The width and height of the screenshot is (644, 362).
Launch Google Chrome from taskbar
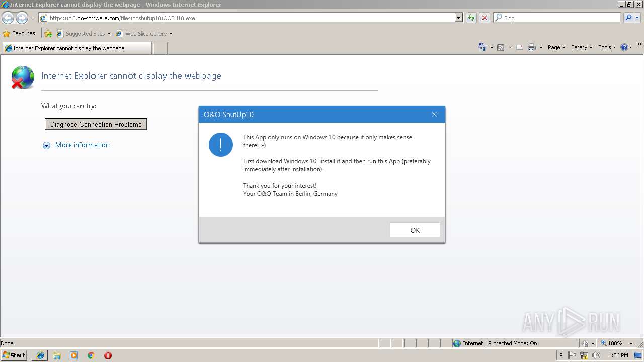pos(91,355)
